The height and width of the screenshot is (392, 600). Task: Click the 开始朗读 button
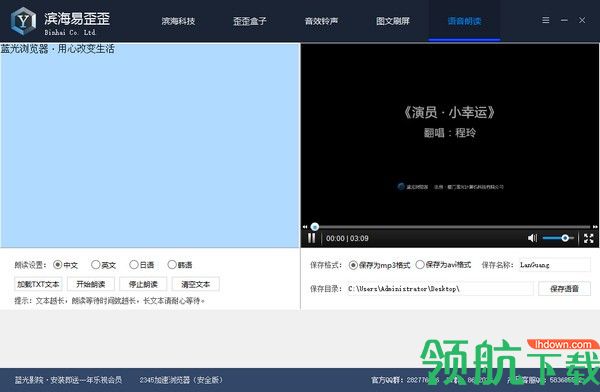click(x=90, y=284)
